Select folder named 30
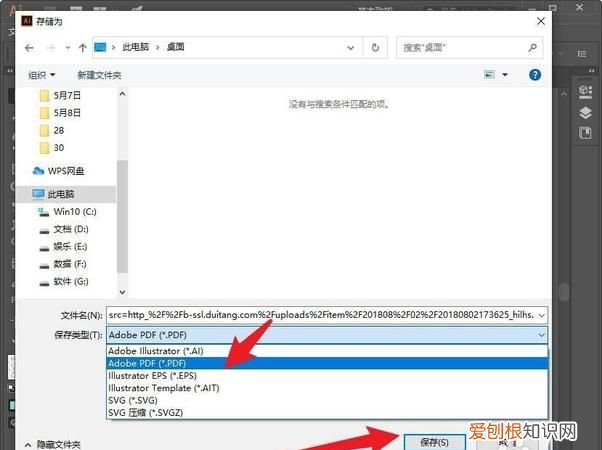 click(x=52, y=148)
